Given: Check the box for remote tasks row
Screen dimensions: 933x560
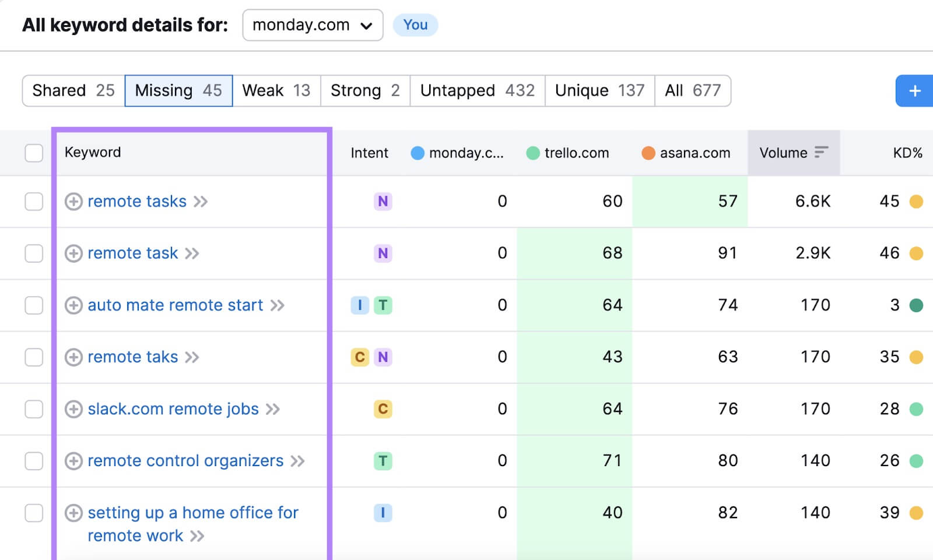Looking at the screenshot, I should [34, 202].
